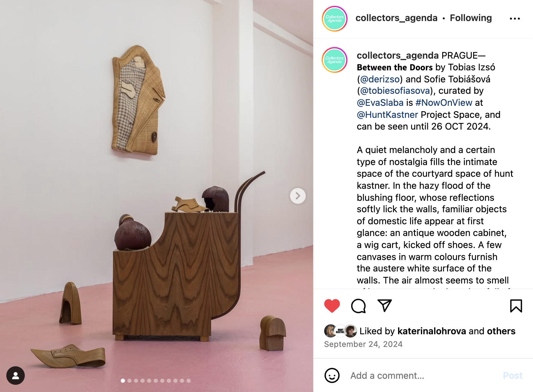This screenshot has height=392, width=533.
Task: Open the three-dot more options menu
Action: tap(515, 19)
